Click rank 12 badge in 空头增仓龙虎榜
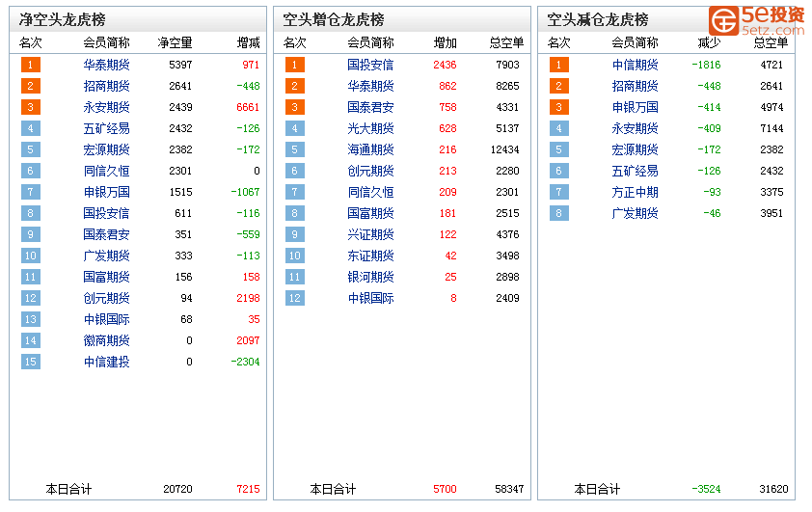Viewport: 812px width, 512px height. coord(295,298)
